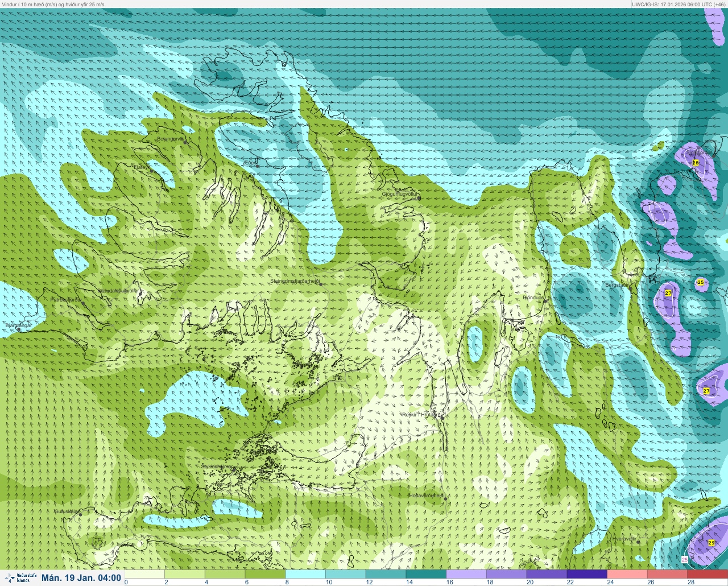Pick the Steingrímsfjarðarheiði station marker
728x586 pixels.
click(x=320, y=283)
